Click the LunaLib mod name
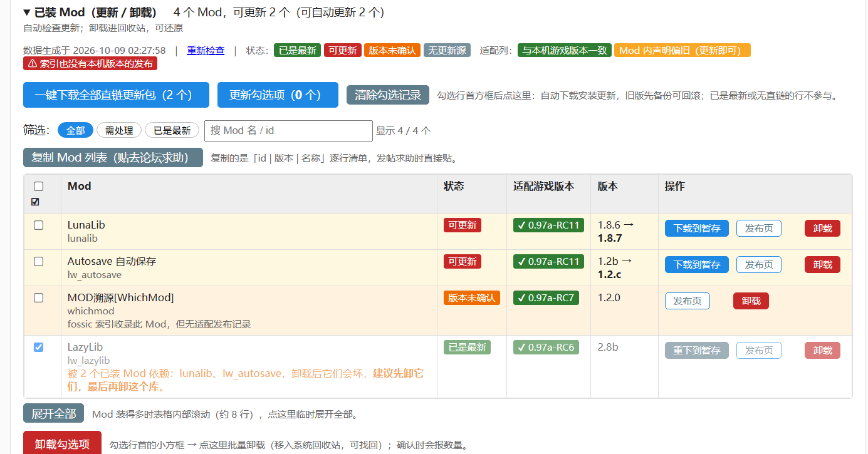This screenshot has height=454, width=868. point(86,225)
